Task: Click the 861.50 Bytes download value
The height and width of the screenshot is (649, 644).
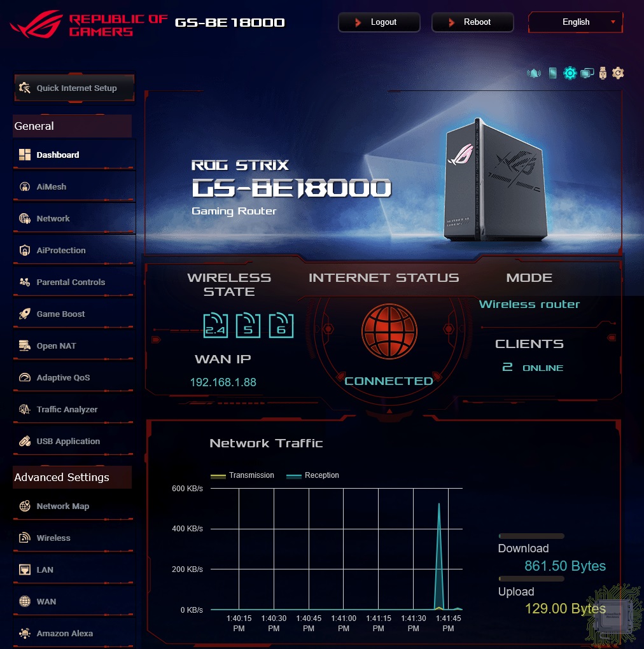Action: pos(565,566)
